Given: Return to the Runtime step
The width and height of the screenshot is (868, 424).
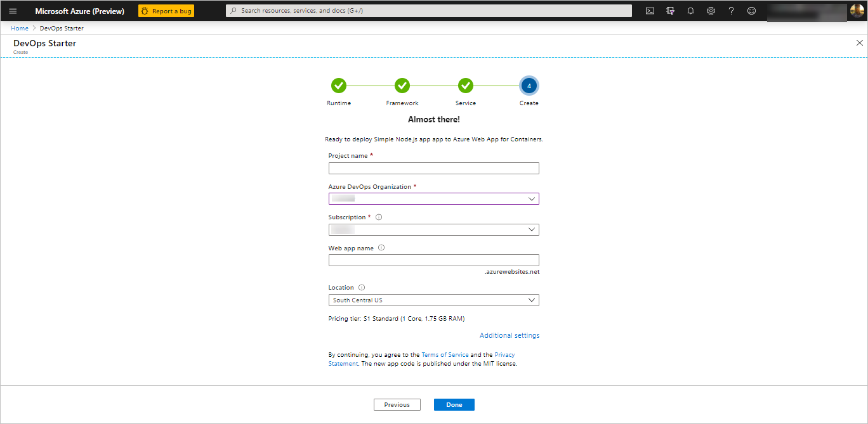Looking at the screenshot, I should point(338,86).
